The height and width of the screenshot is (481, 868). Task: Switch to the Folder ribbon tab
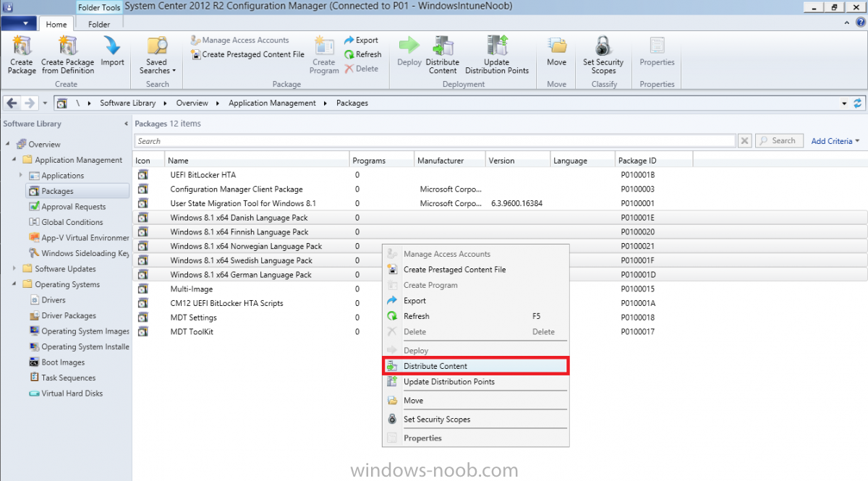(x=99, y=25)
